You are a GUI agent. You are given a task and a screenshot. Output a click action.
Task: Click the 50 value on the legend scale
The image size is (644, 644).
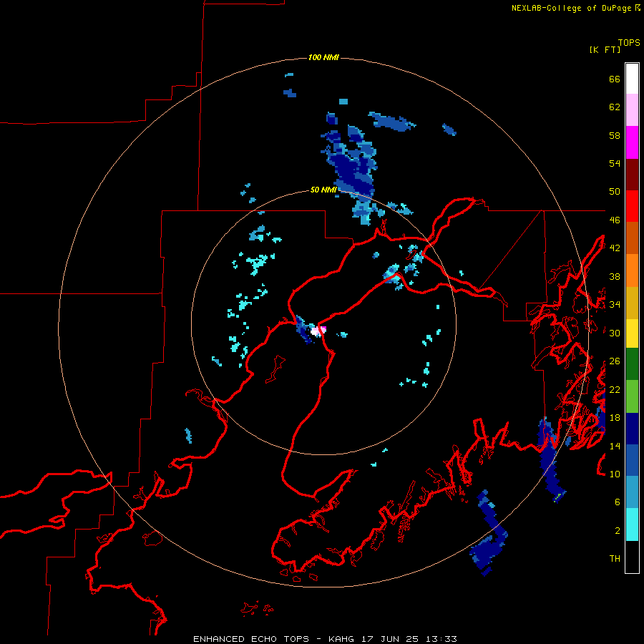(x=615, y=192)
